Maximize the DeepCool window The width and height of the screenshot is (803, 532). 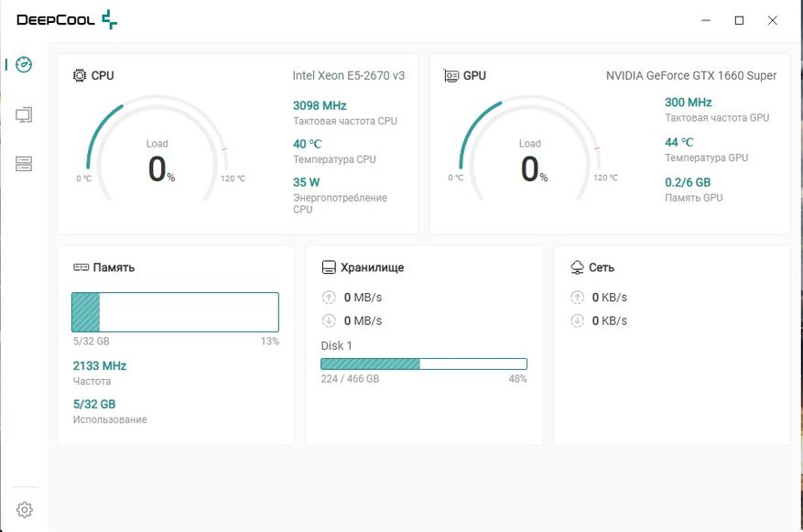[x=739, y=20]
